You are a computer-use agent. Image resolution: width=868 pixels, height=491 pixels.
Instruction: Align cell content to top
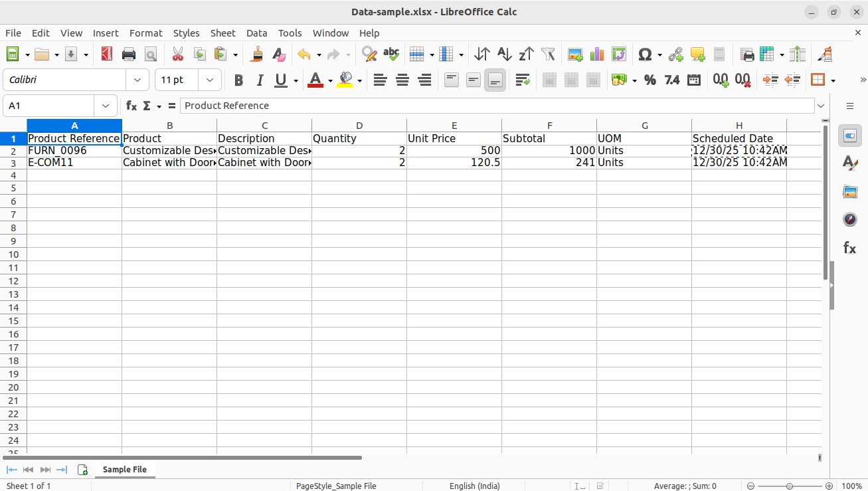(451, 80)
